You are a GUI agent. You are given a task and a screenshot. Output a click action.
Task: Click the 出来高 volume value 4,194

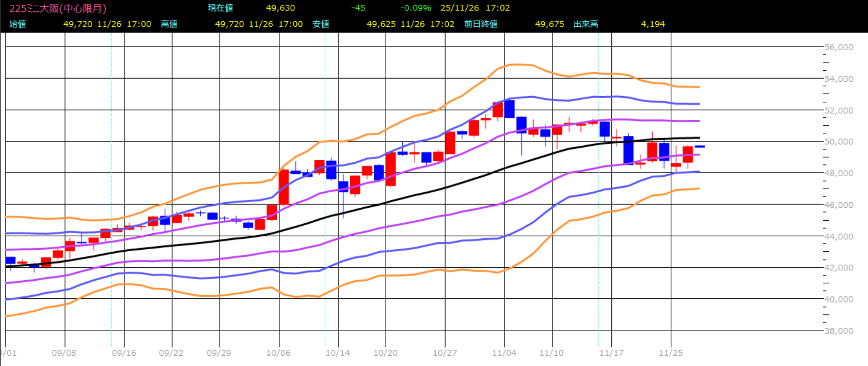click(x=653, y=24)
